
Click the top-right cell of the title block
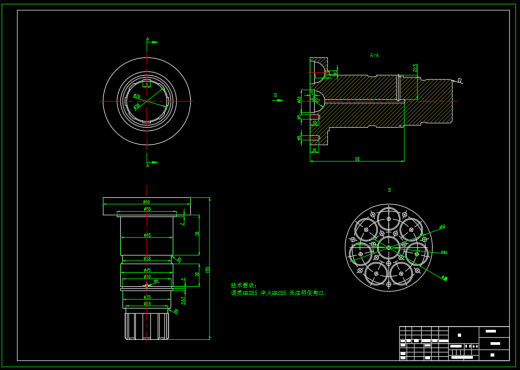pyautogui.click(x=494, y=332)
